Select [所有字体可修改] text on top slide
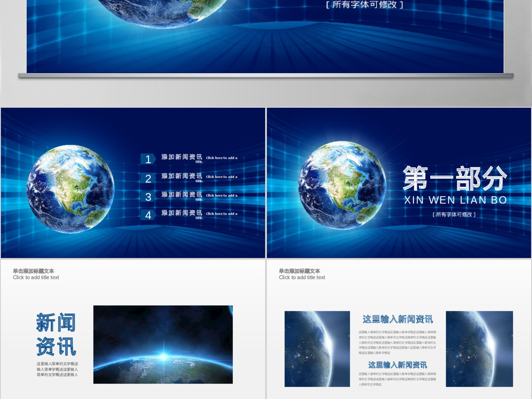Screen dimensions: 532x399 click(x=364, y=4)
